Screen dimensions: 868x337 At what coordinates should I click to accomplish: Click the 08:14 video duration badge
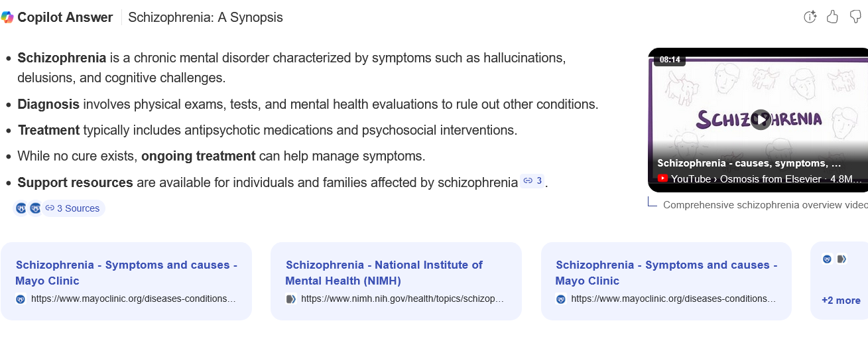[x=670, y=60]
